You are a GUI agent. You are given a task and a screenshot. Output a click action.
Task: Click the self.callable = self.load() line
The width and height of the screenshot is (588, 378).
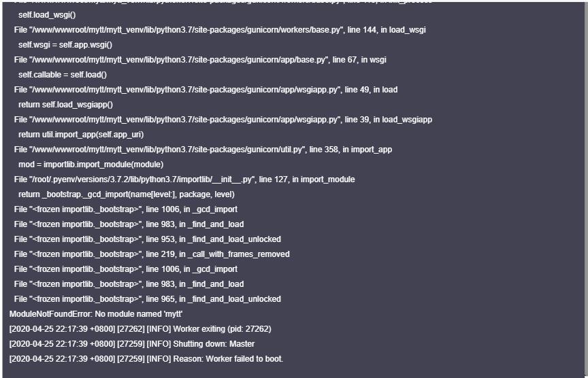[63, 75]
